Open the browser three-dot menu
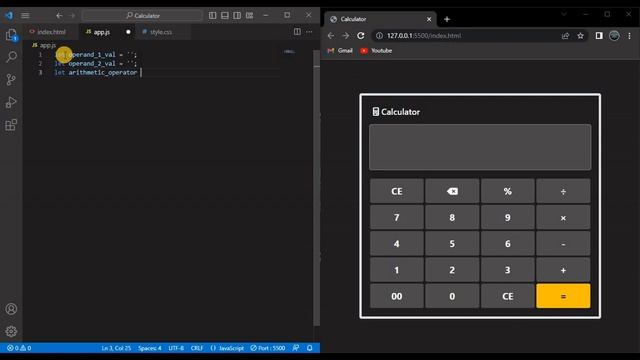The height and width of the screenshot is (360, 640). [x=629, y=36]
